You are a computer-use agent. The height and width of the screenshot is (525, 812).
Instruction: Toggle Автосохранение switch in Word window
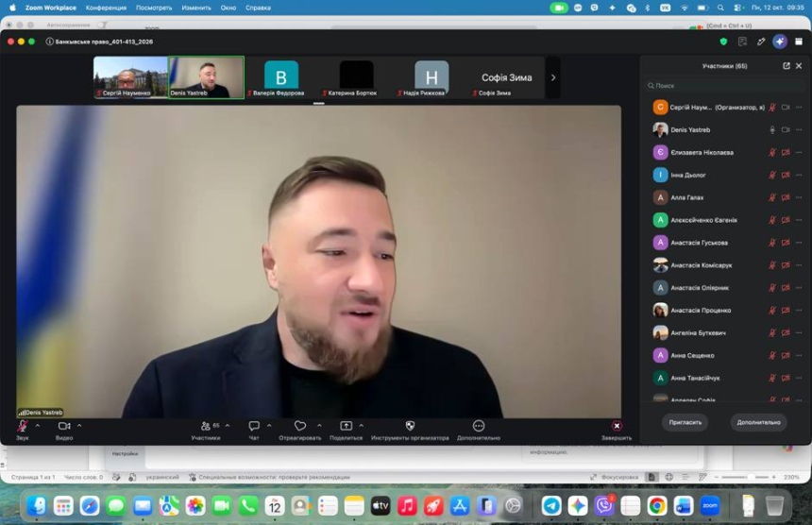[x=103, y=25]
